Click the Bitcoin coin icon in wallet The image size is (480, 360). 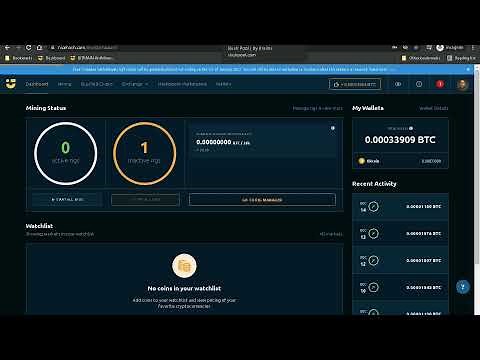click(x=361, y=161)
